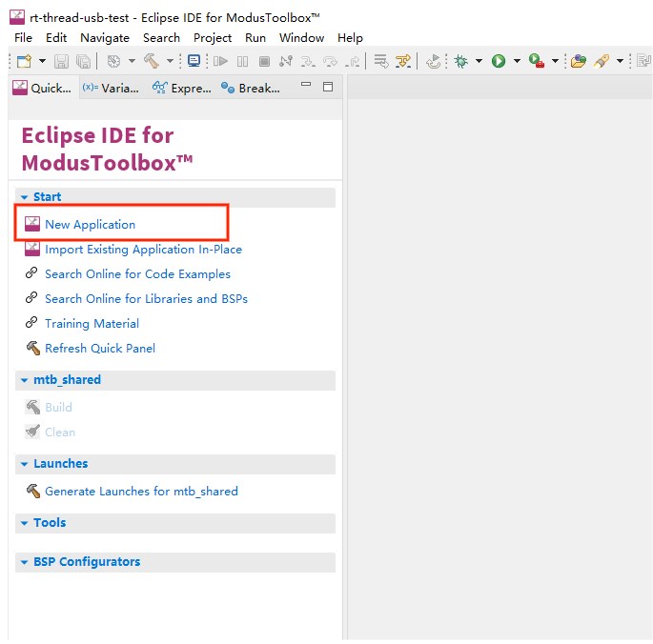653x644 pixels.
Task: Collapse the mtb_shared section
Action: pyautogui.click(x=25, y=380)
